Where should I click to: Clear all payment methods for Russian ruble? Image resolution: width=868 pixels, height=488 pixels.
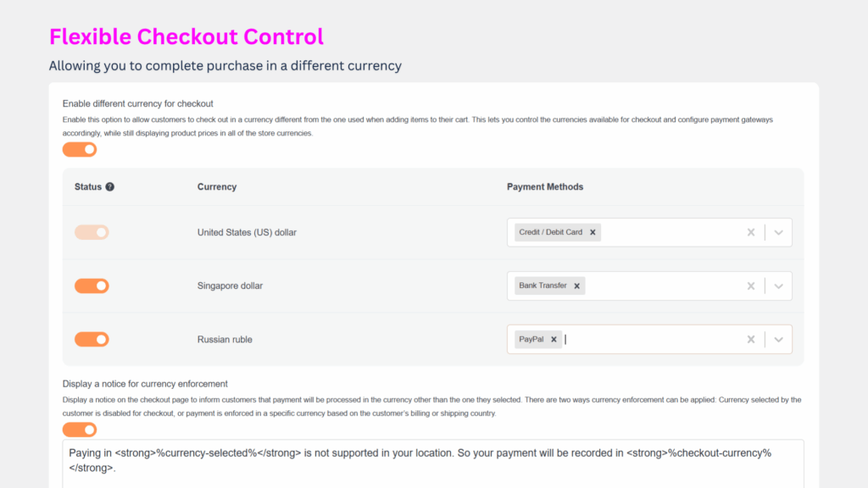[751, 339]
